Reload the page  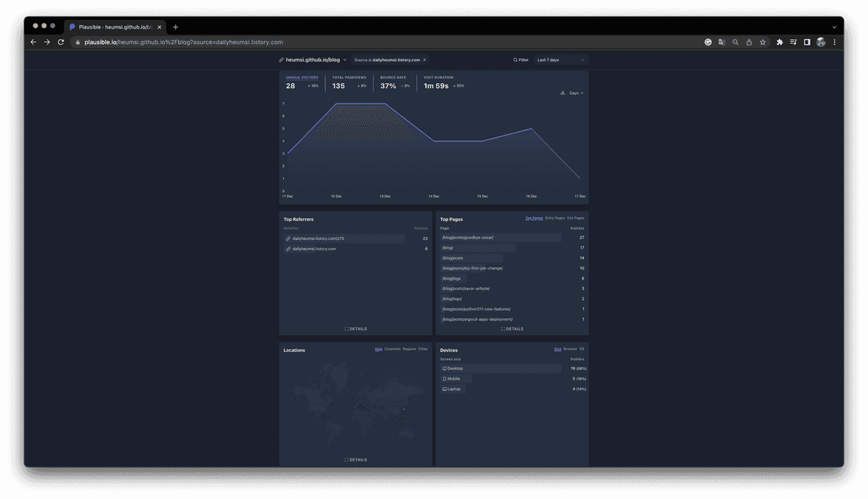[60, 42]
